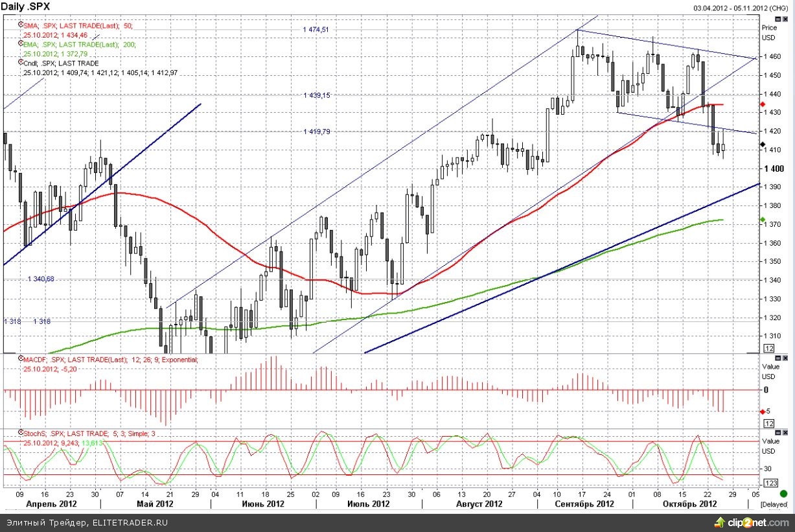Click the black last-price marker on the axis
Image resolution: width=795 pixels, height=532 pixels.
click(762, 145)
